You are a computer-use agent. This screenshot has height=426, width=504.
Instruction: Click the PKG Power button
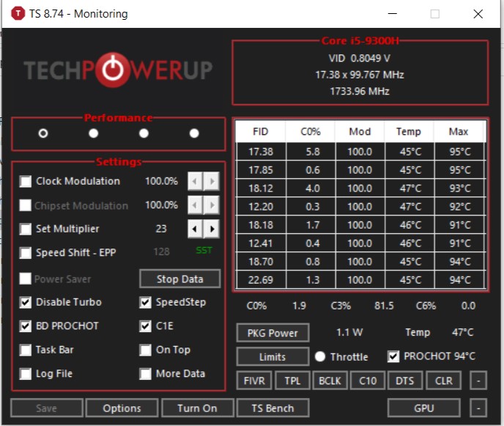(x=273, y=333)
